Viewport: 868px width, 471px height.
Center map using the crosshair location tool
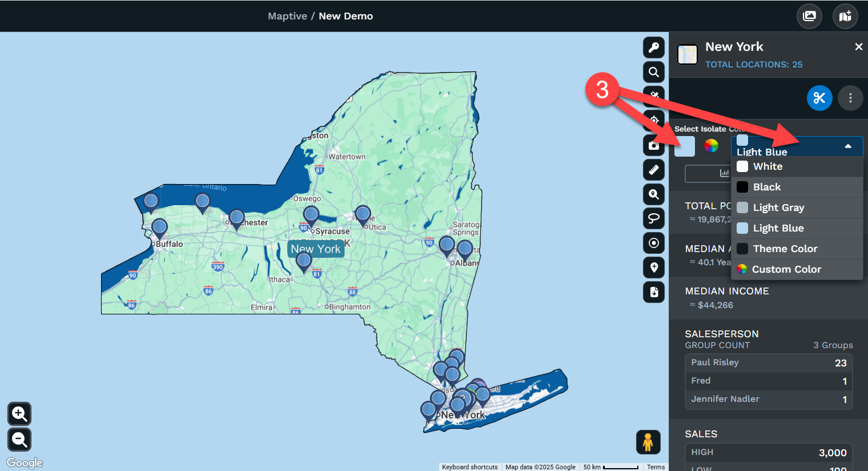654,121
